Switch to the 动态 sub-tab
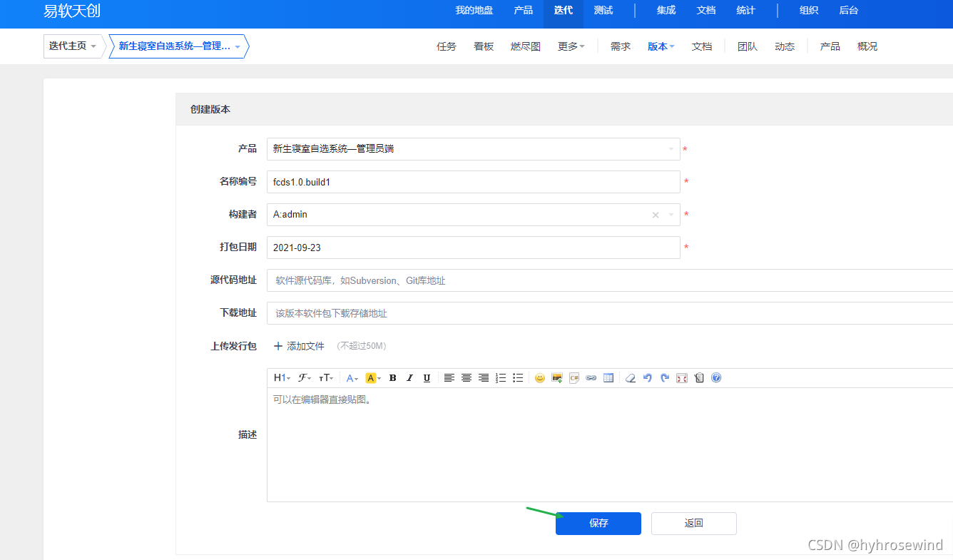953x560 pixels. point(785,46)
